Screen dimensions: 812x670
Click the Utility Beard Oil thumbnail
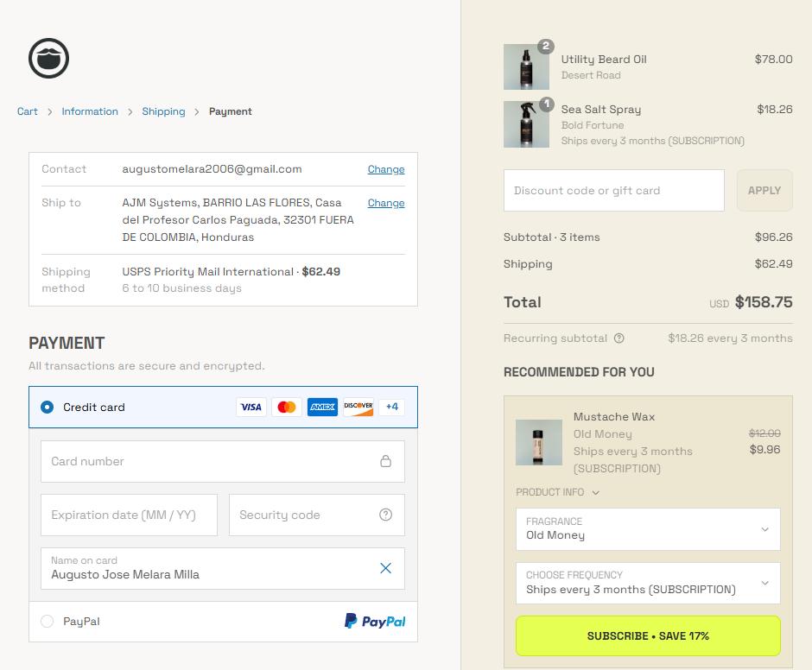pos(526,66)
